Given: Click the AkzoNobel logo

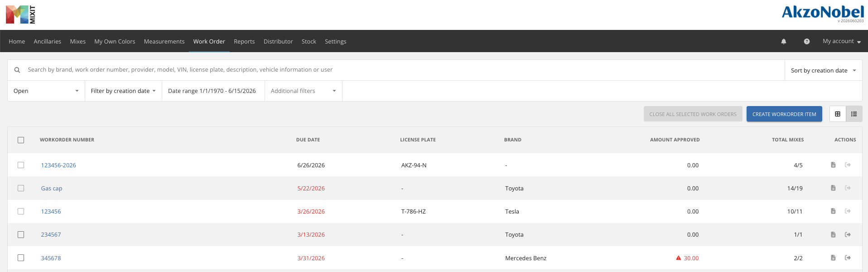Looking at the screenshot, I should (x=823, y=13).
